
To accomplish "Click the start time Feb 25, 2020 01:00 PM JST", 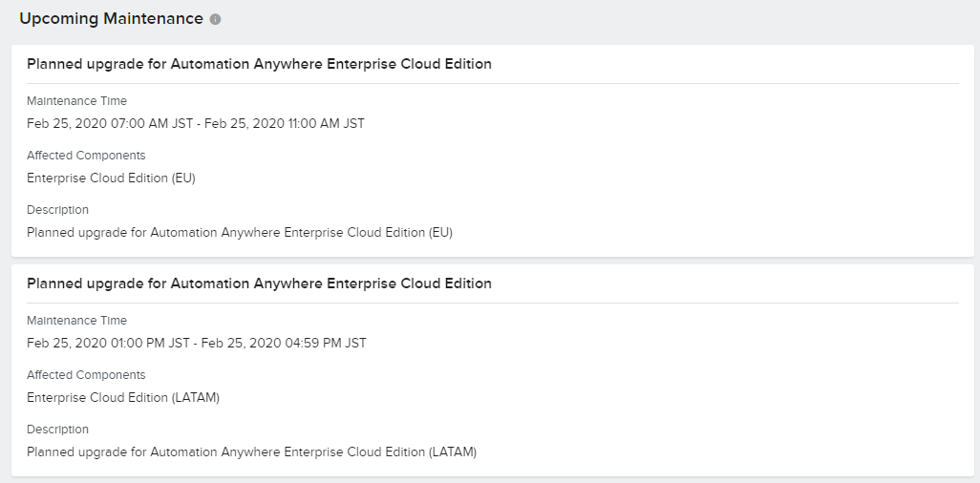I will 109,343.
